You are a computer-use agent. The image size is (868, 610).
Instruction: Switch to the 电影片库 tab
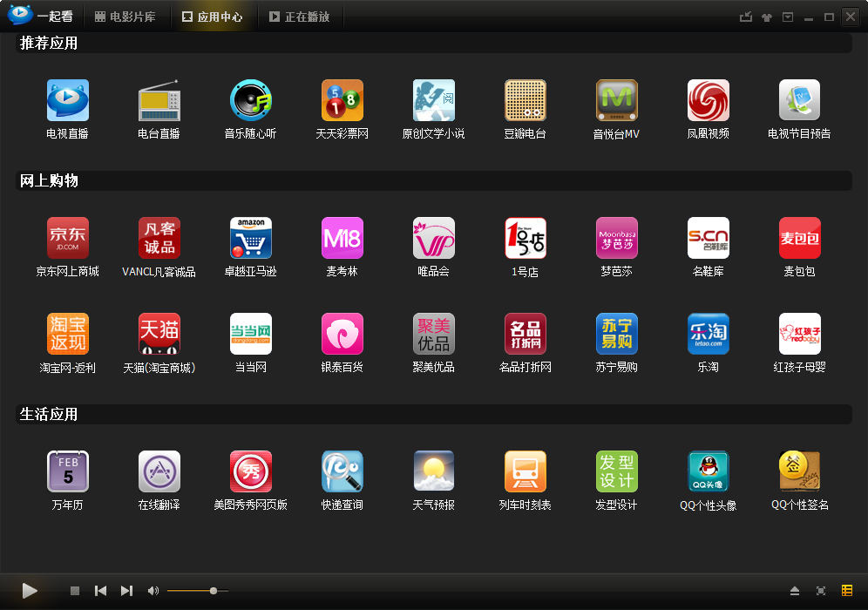(125, 17)
